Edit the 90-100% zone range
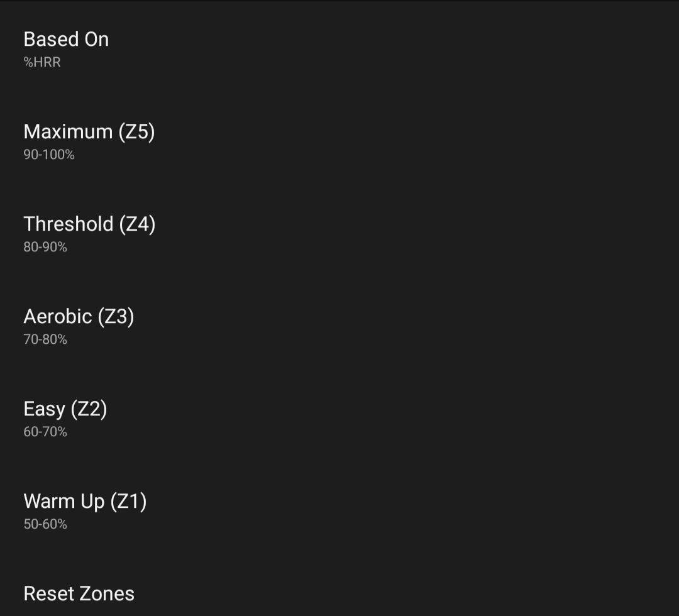Screen dimensions: 679x616 49,155
